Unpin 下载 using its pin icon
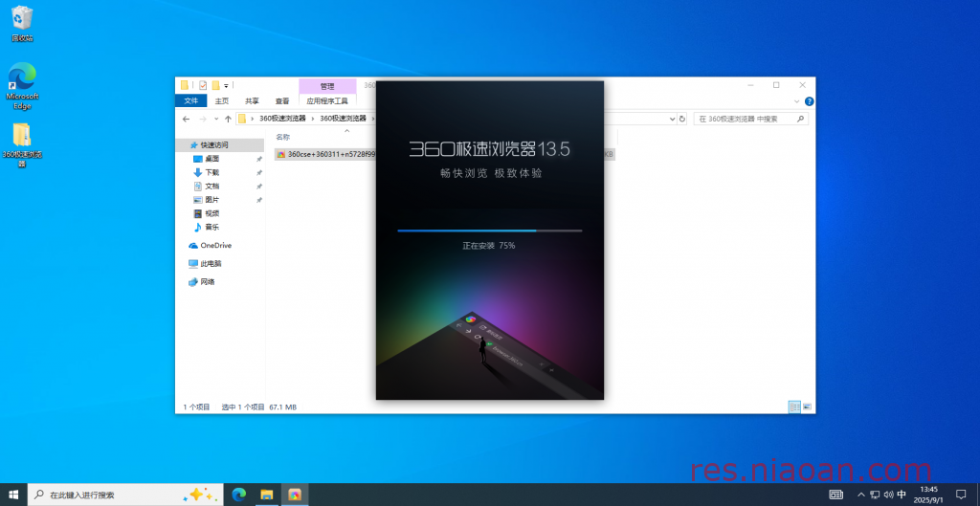Screen dimensions: 980x506 pyautogui.click(x=258, y=173)
